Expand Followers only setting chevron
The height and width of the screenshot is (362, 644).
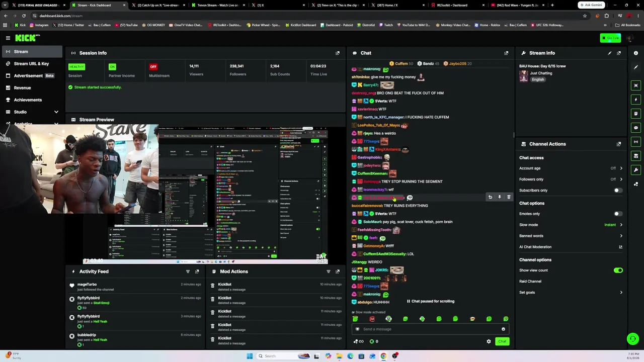click(621, 179)
